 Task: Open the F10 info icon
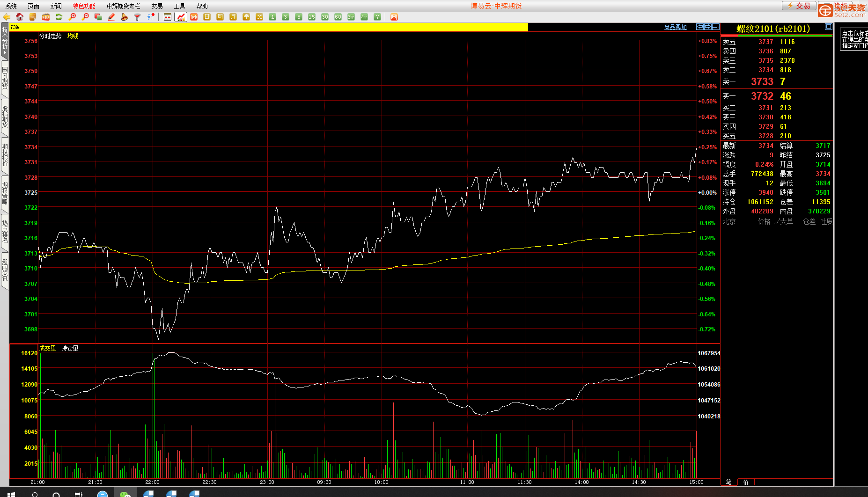coord(46,17)
